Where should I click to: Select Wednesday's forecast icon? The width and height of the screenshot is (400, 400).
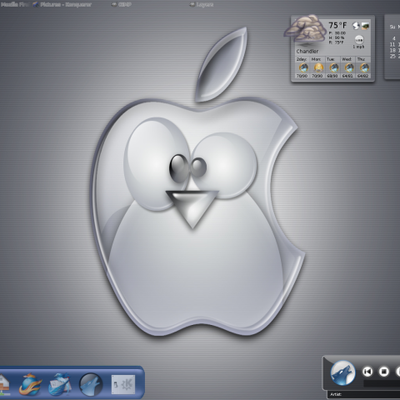(348, 68)
